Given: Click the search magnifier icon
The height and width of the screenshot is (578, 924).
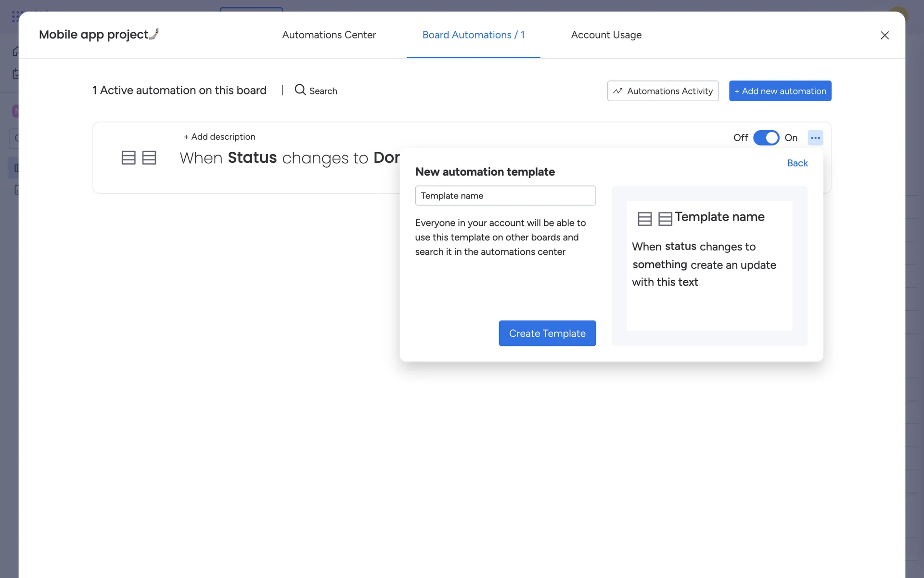Looking at the screenshot, I should 300,90.
